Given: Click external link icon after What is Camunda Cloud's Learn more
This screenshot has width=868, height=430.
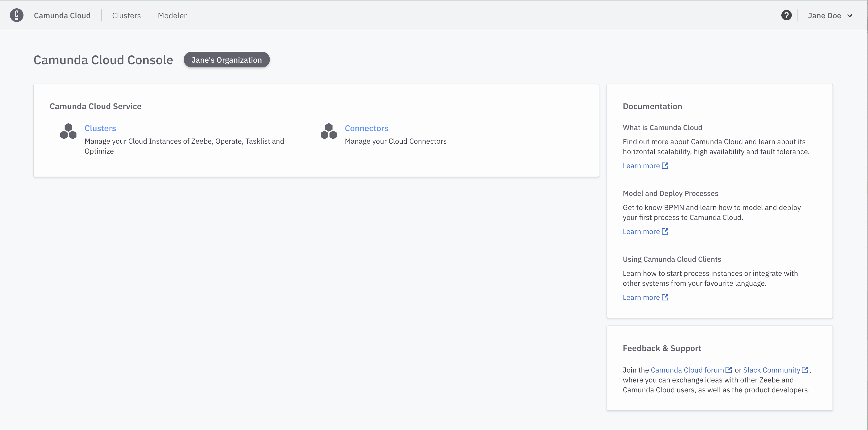Looking at the screenshot, I should coord(664,166).
